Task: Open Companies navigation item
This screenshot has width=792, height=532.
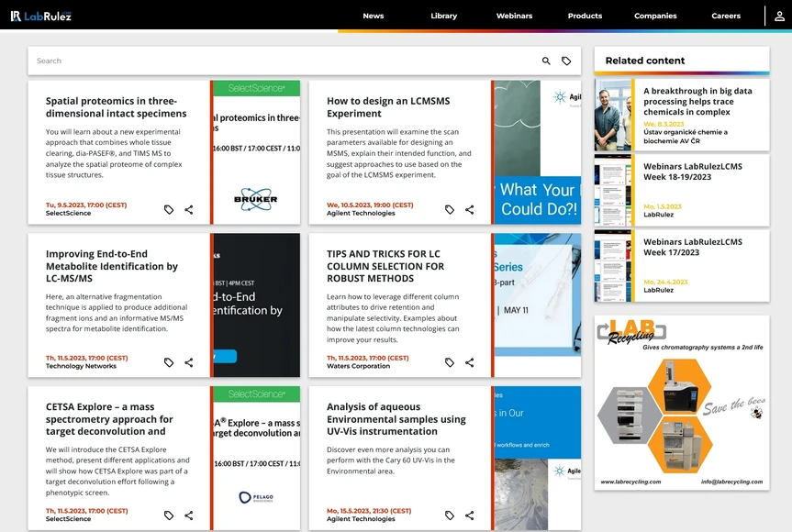Action: point(655,16)
